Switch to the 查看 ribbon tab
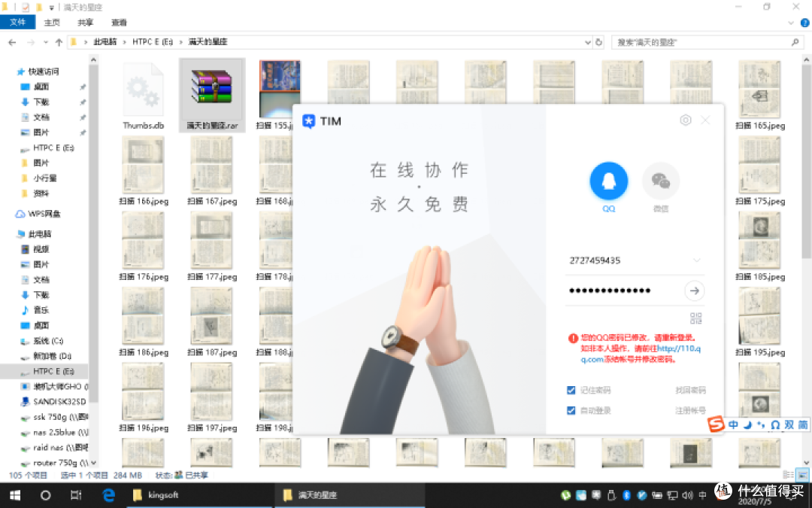Viewport: 812px width, 508px height. pos(119,23)
